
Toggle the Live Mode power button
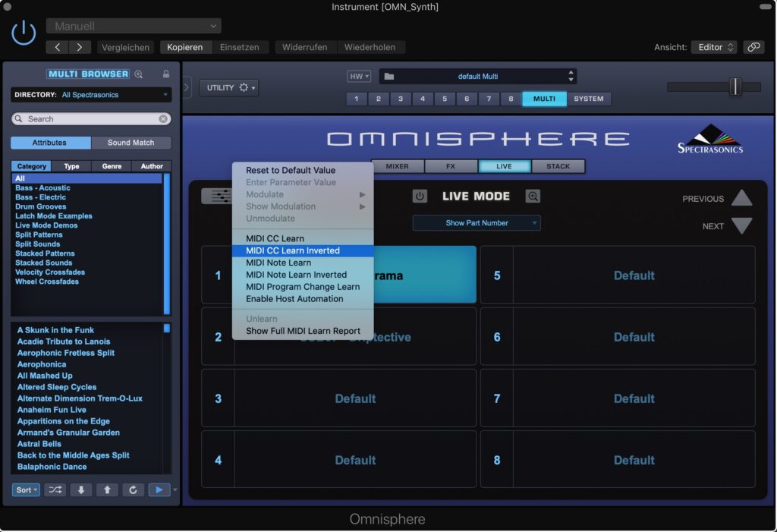420,196
